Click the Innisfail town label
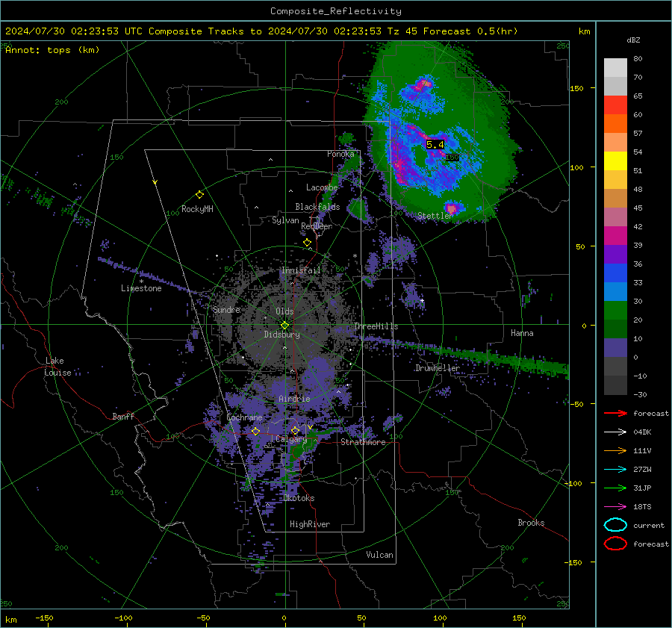The width and height of the screenshot is (672, 628). tap(301, 270)
